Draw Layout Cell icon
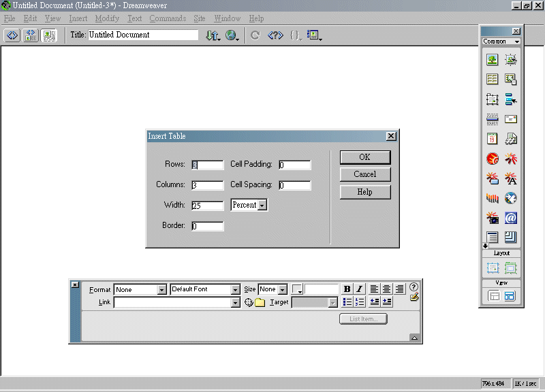 [x=493, y=267]
